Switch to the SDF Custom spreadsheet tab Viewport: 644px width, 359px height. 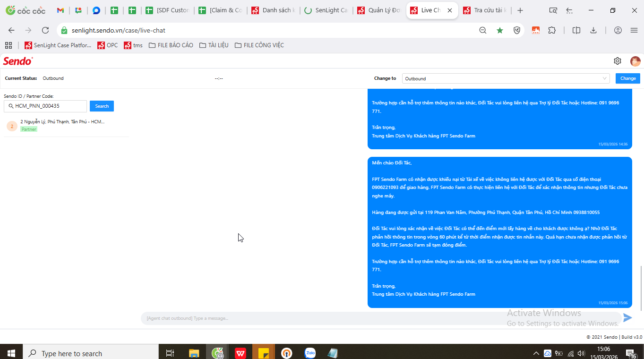tap(168, 10)
